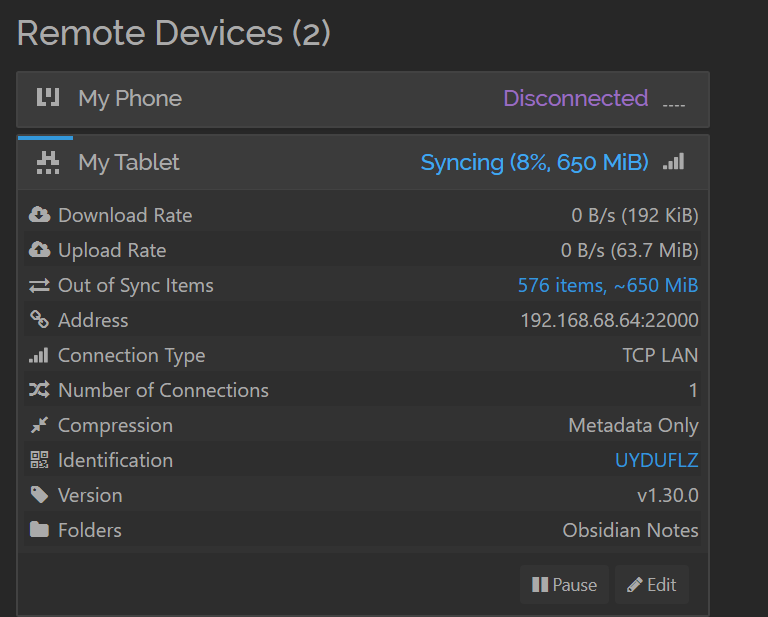Toggle Download Rate units by clicking its value
Viewport: 768px width, 617px height.
634,215
